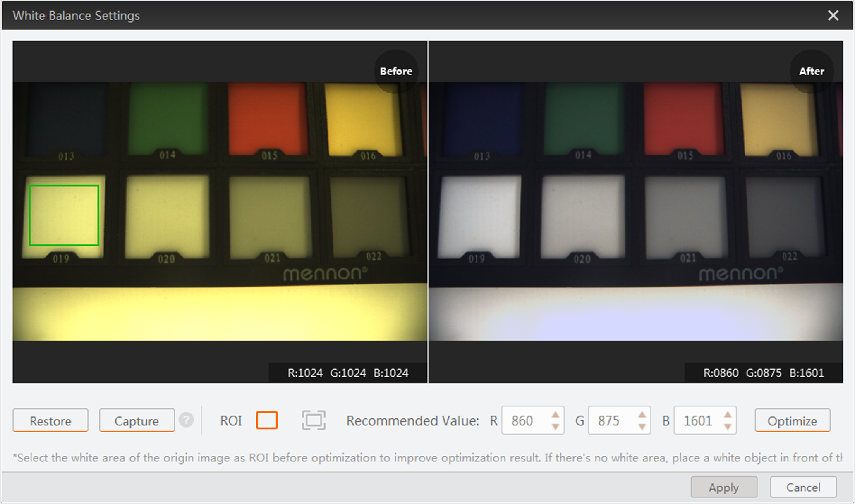
Task: Click the green ROI box on patch 019
Action: (64, 215)
